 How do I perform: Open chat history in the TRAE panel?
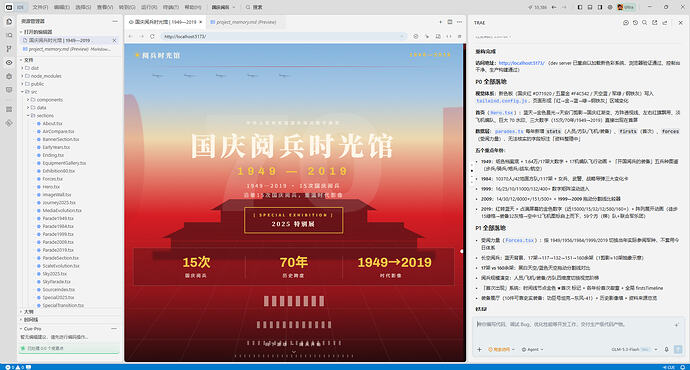pos(635,22)
